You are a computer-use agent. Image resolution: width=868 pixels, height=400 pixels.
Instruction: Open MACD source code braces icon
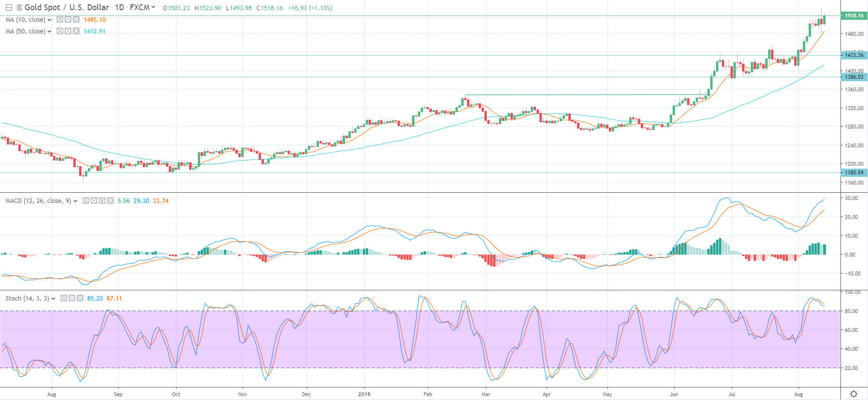102,200
